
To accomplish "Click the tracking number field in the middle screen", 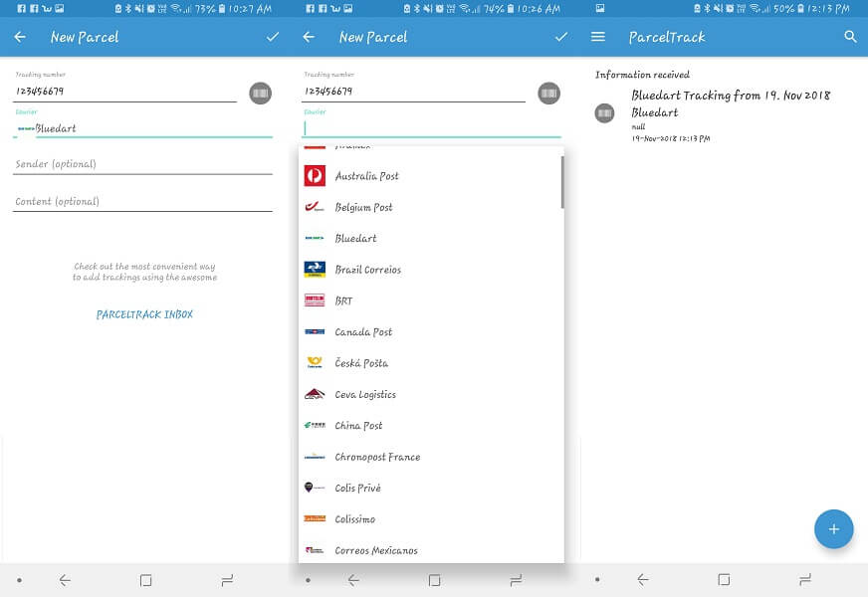I will click(x=413, y=92).
